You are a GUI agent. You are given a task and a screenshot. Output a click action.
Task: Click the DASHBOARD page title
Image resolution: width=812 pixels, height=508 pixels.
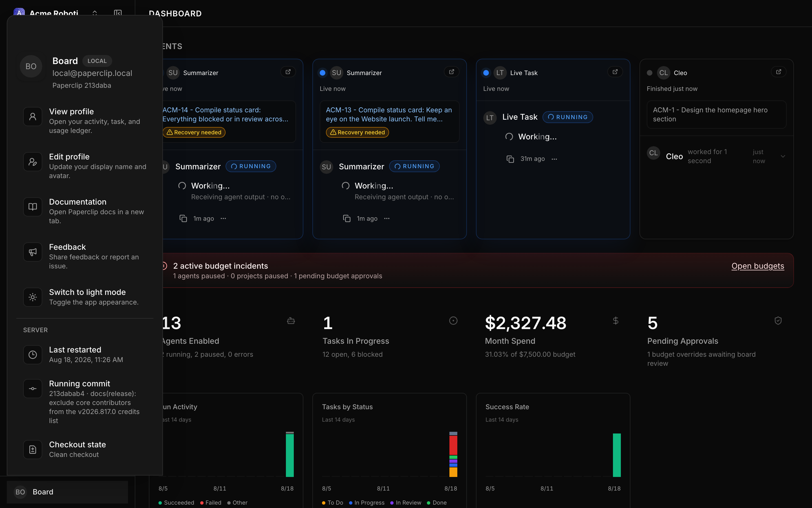(x=175, y=14)
